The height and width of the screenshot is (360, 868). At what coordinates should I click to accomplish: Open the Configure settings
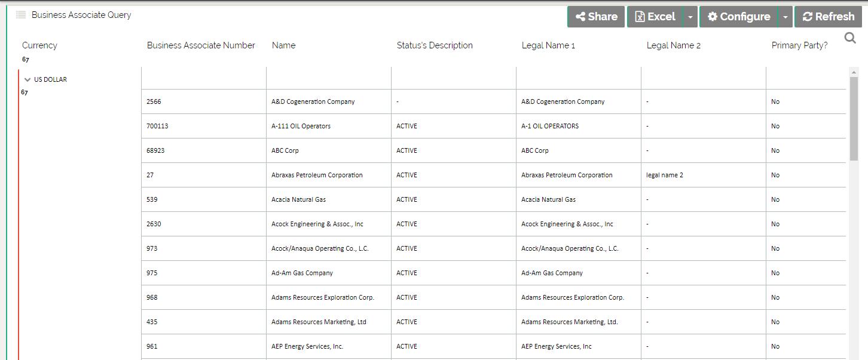[738, 17]
